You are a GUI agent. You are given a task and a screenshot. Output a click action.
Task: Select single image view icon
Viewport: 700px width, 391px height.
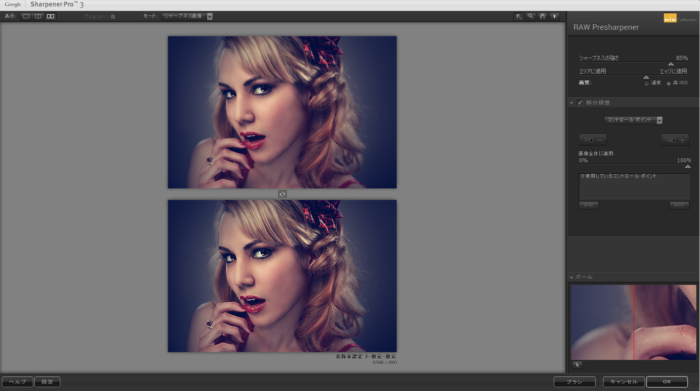[26, 16]
